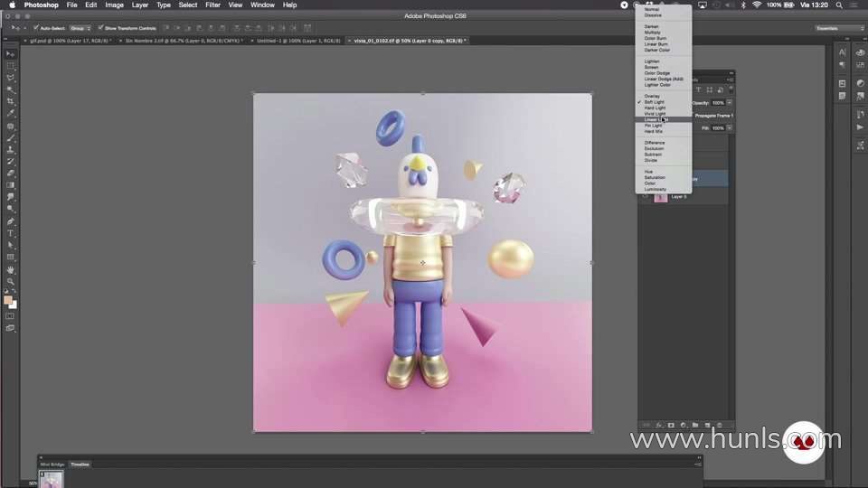Screen dimensions: 868x488
Task: Select the Zoom tool in toolbar
Action: (x=11, y=282)
